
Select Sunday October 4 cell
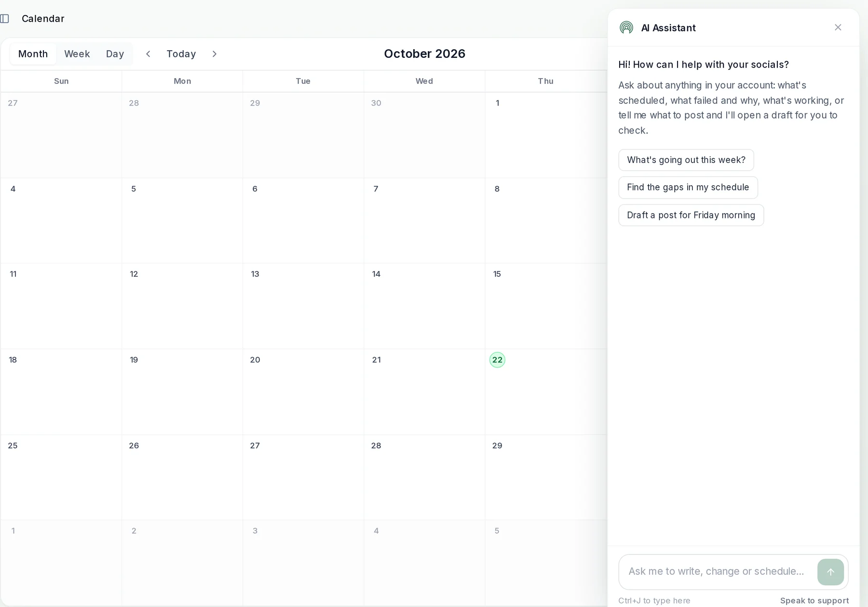tap(61, 221)
